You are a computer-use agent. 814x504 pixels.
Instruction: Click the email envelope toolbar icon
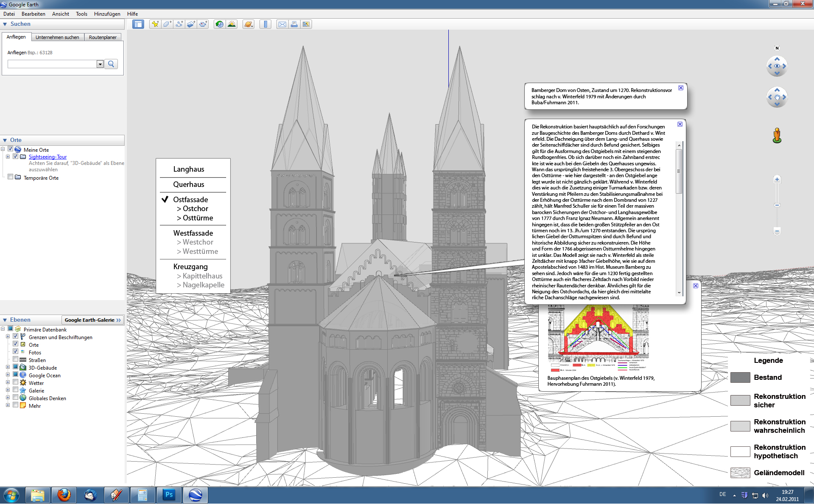(282, 24)
